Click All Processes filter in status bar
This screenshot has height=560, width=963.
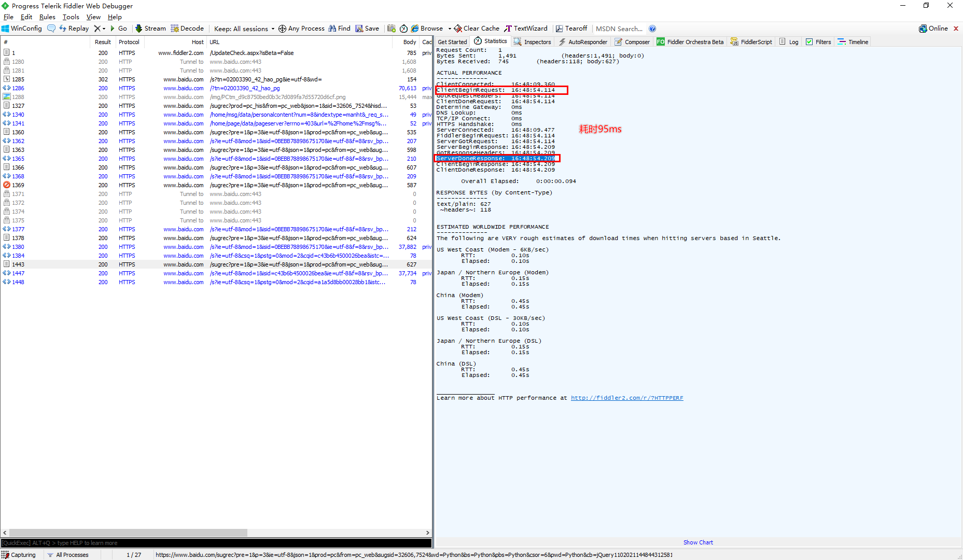68,555
